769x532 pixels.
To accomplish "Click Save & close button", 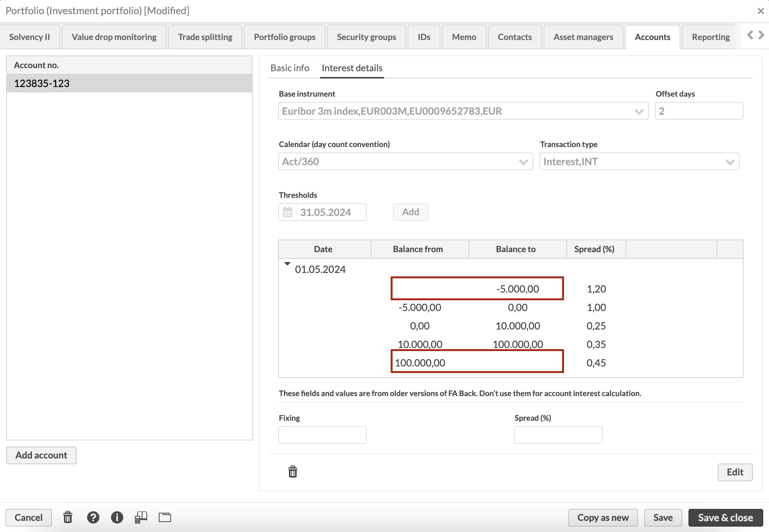I will coord(726,518).
